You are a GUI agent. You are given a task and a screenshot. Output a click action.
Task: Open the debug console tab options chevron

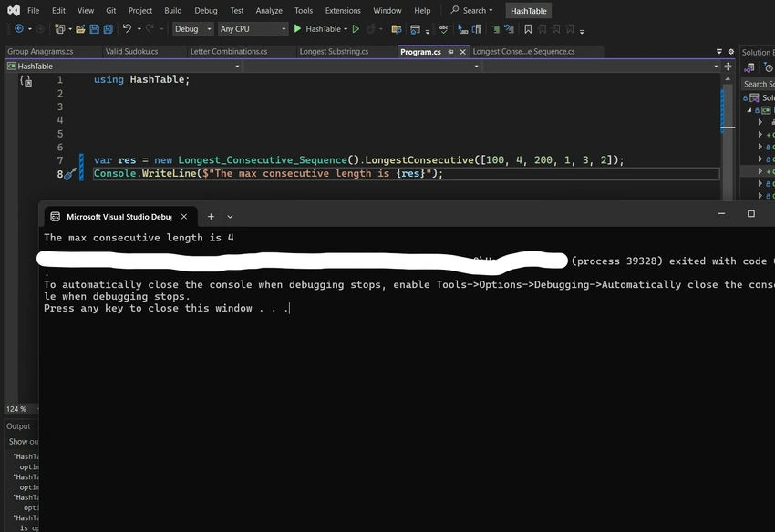pos(230,217)
